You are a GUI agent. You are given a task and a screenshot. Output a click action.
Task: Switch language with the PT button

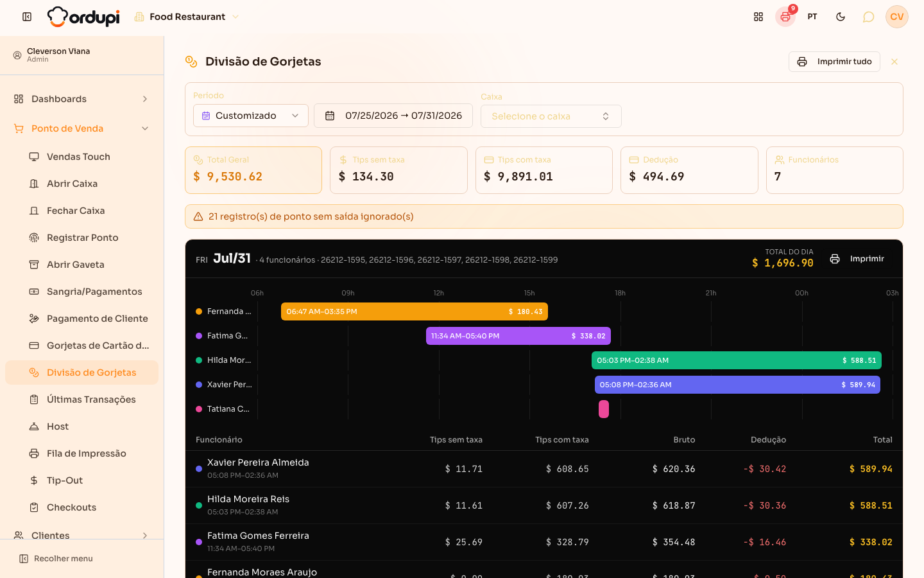[812, 17]
